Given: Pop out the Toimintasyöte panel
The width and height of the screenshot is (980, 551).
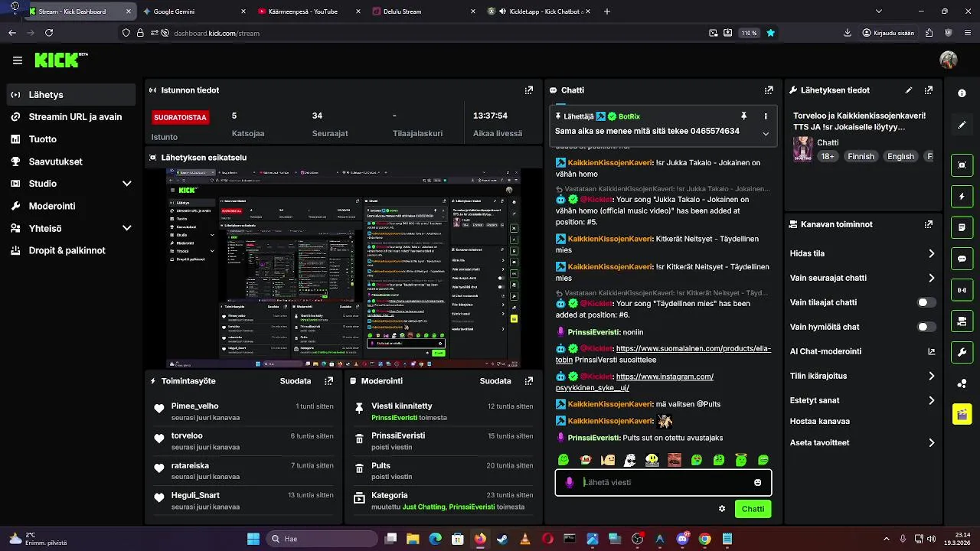Looking at the screenshot, I should (x=329, y=381).
